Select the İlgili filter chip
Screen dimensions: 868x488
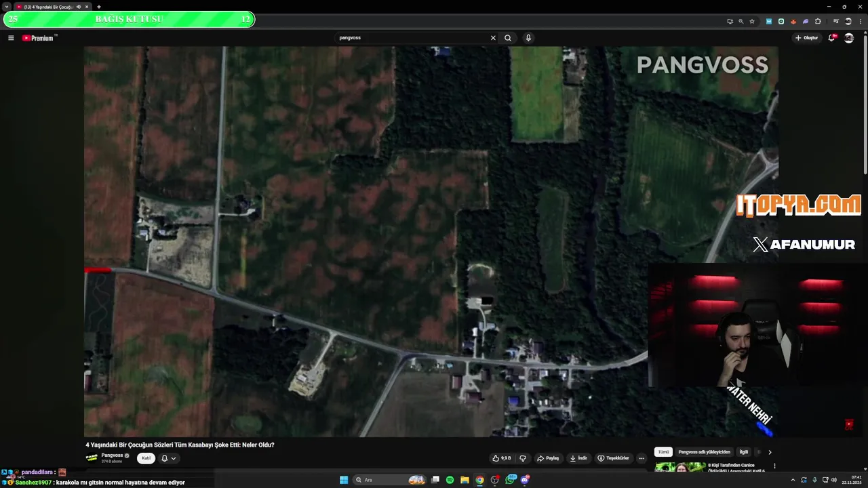tap(744, 452)
